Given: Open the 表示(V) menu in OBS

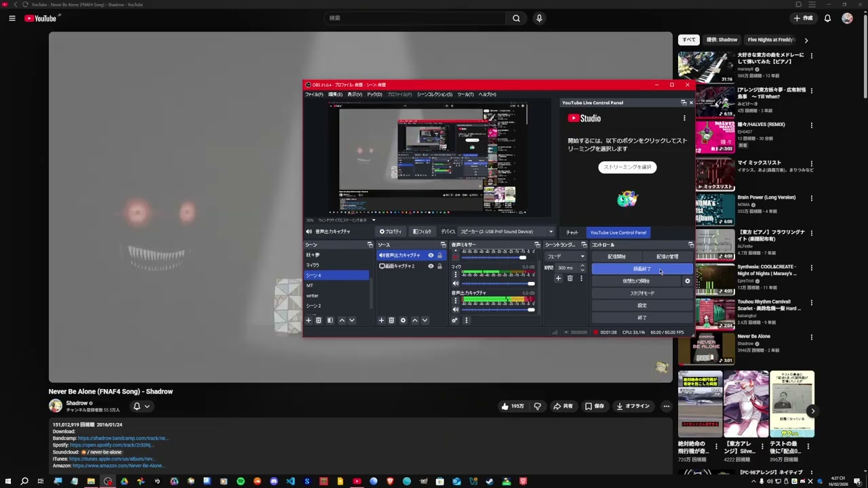Looking at the screenshot, I should pyautogui.click(x=355, y=94).
